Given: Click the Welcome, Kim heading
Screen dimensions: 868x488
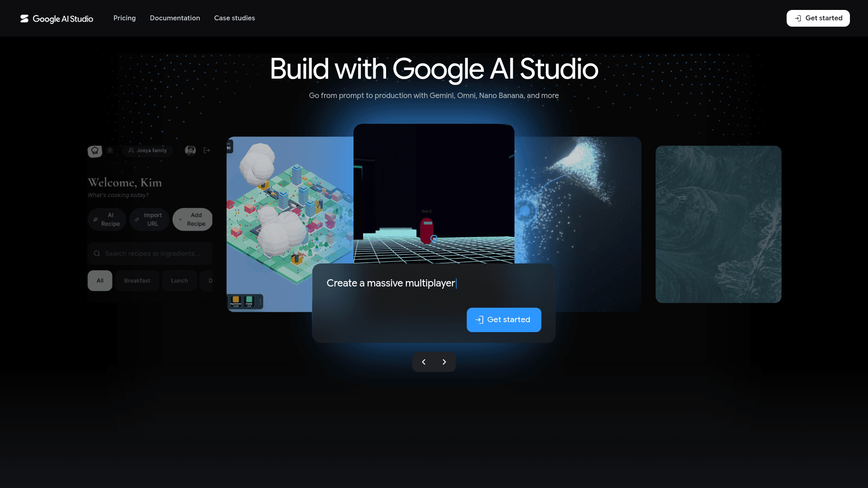Looking at the screenshot, I should coord(125,183).
